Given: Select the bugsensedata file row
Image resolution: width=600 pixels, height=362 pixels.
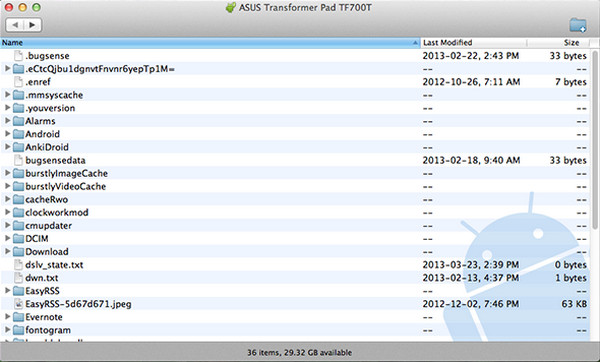Looking at the screenshot, I should click(295, 160).
